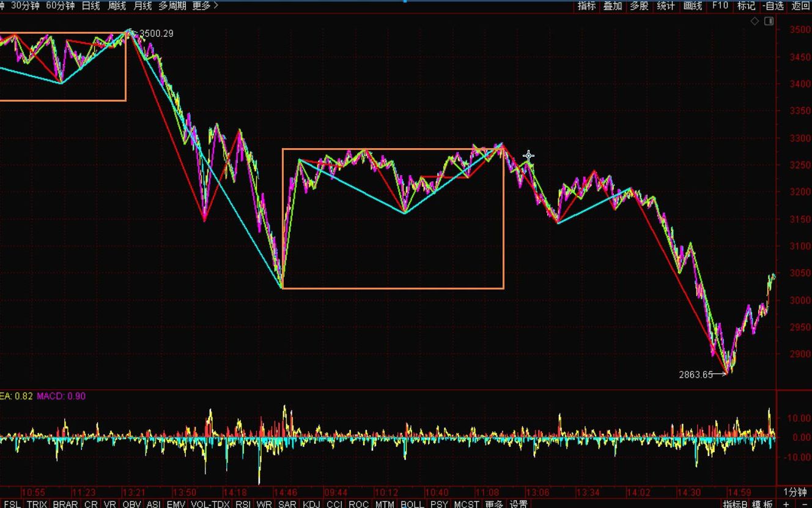Expand the 更多 periods dropdown at top

click(x=205, y=6)
